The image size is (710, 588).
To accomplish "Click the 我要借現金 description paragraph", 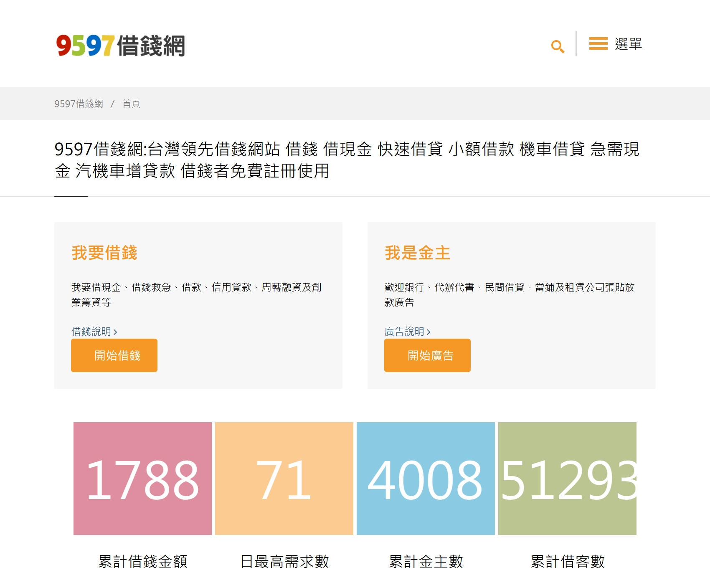I will [x=196, y=294].
